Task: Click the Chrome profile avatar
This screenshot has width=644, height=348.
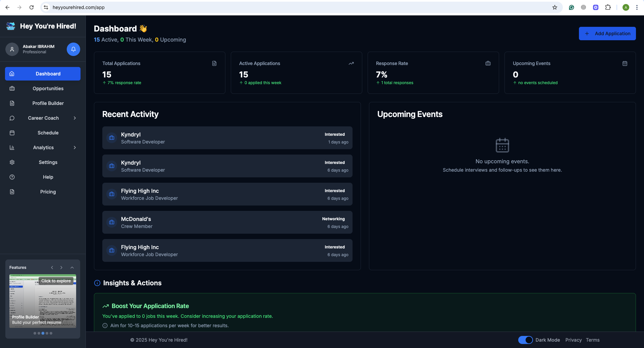Action: click(626, 7)
